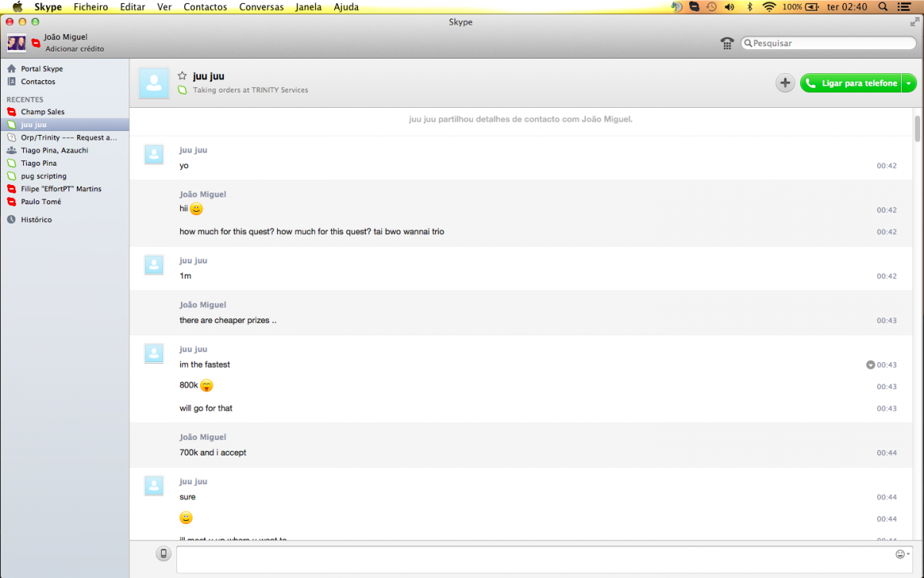Image resolution: width=924 pixels, height=578 pixels.
Task: Open the Contactos menu in menu bar
Action: (205, 7)
